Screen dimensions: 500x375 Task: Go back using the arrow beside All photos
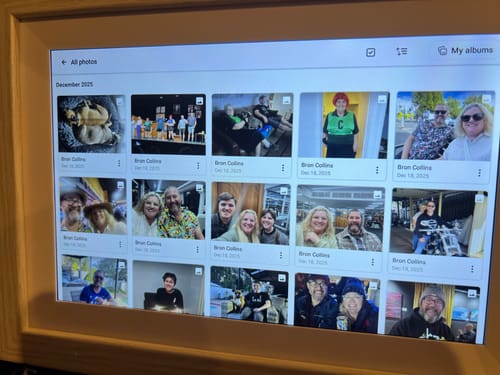coord(64,62)
